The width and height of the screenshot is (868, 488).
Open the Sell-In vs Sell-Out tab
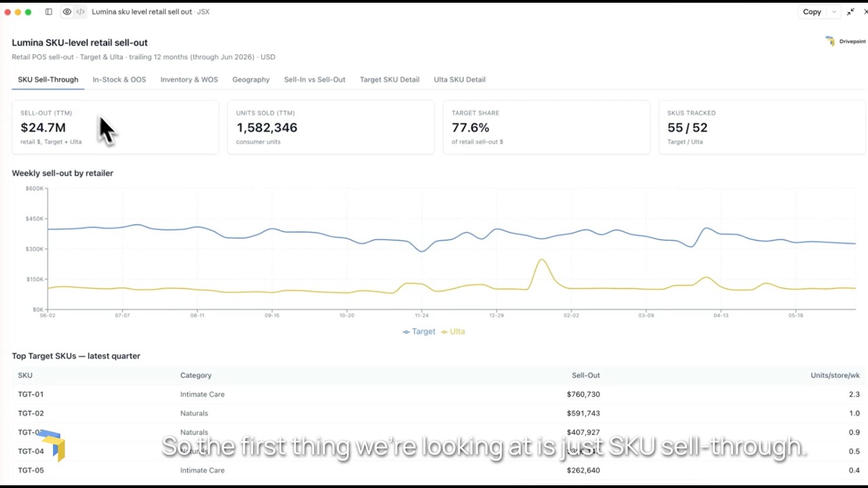coord(315,79)
